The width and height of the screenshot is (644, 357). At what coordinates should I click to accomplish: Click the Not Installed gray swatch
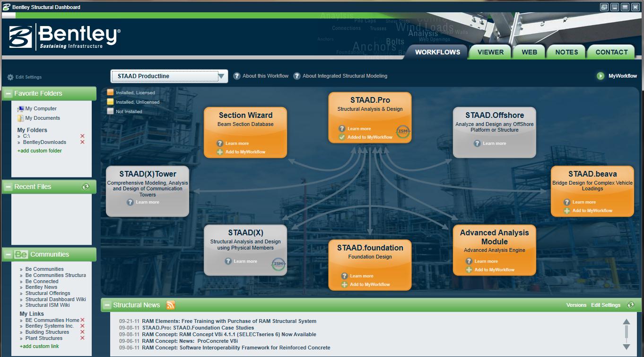coord(110,111)
